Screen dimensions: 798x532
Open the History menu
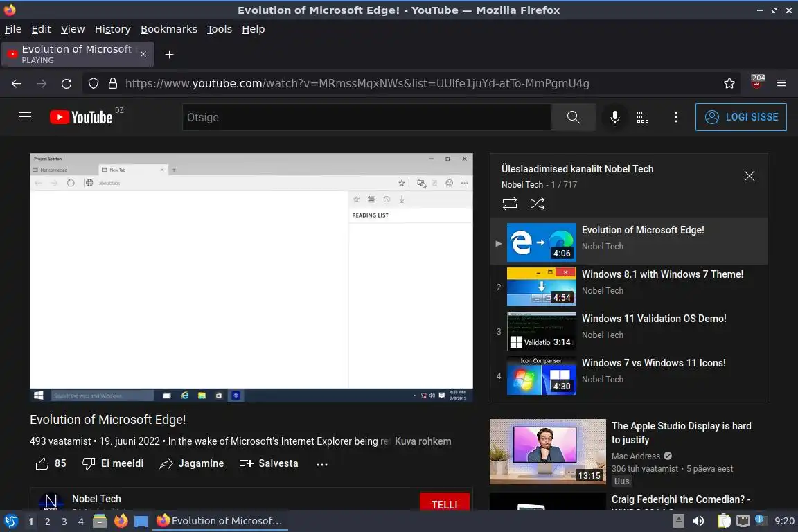pyautogui.click(x=112, y=29)
